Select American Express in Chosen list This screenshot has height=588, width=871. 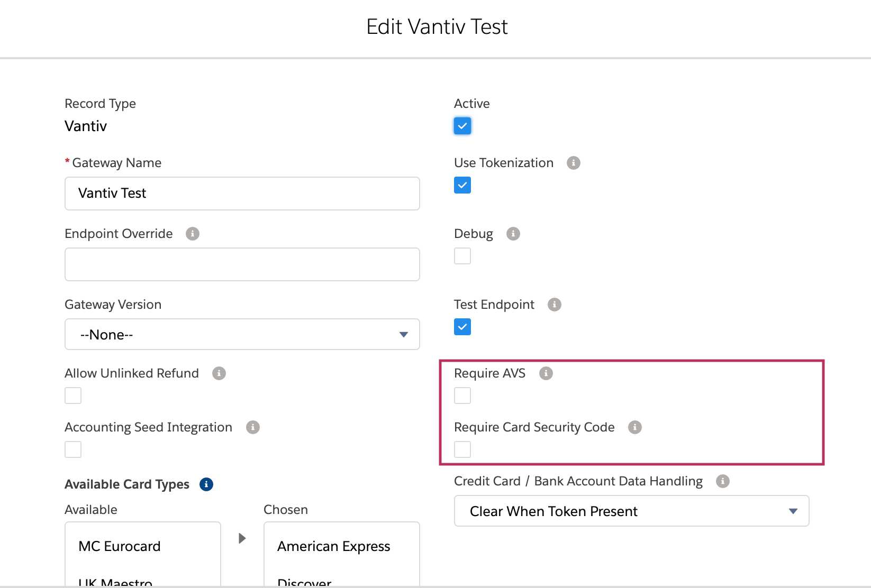[334, 546]
